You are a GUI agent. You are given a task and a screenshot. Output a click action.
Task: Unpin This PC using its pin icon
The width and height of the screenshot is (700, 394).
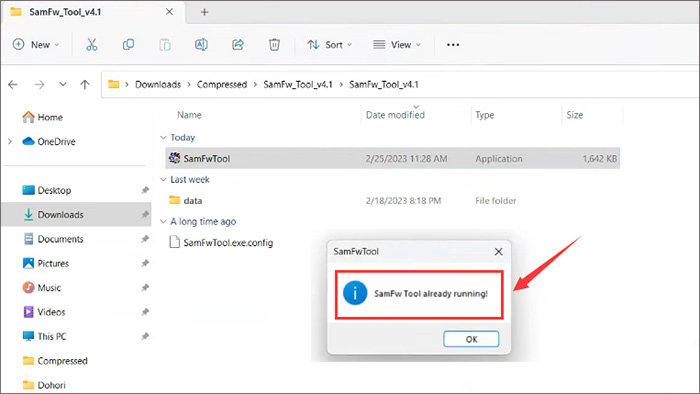(x=145, y=336)
